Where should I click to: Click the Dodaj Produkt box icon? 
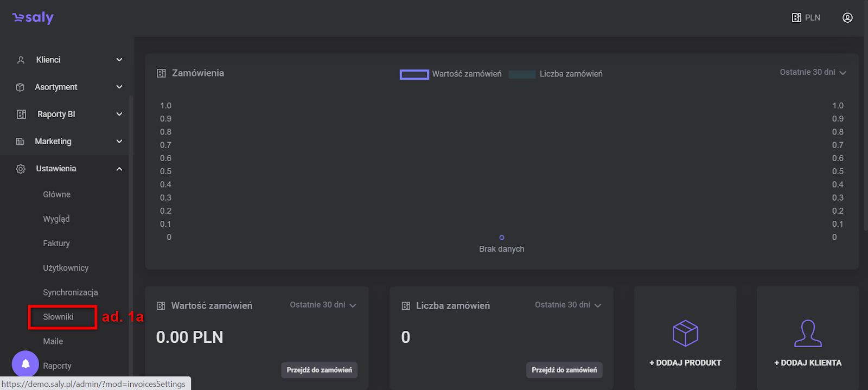tap(685, 333)
